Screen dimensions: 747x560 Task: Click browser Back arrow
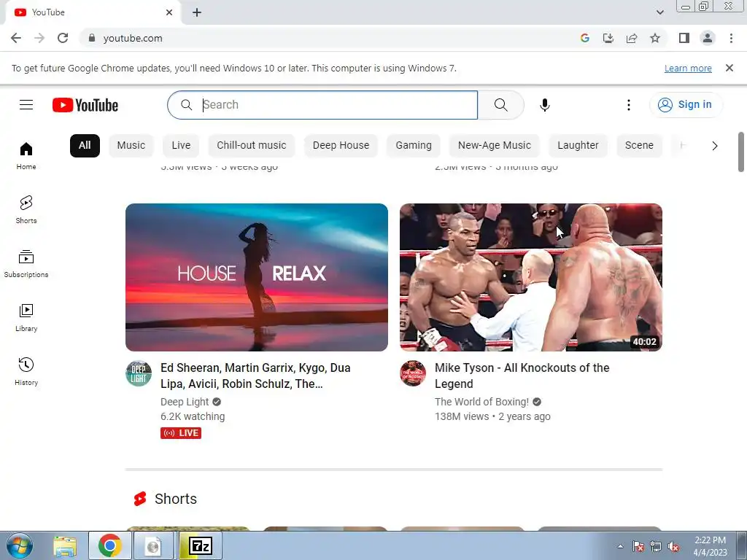pyautogui.click(x=16, y=38)
